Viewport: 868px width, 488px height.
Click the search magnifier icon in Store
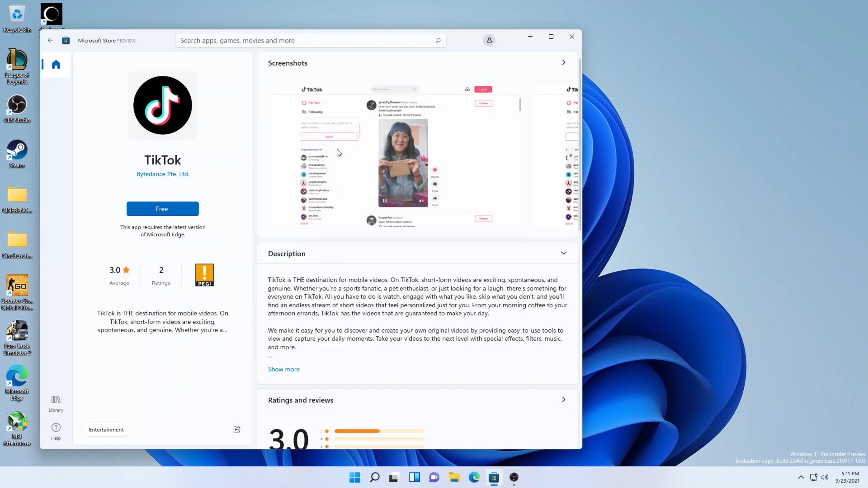coord(438,40)
